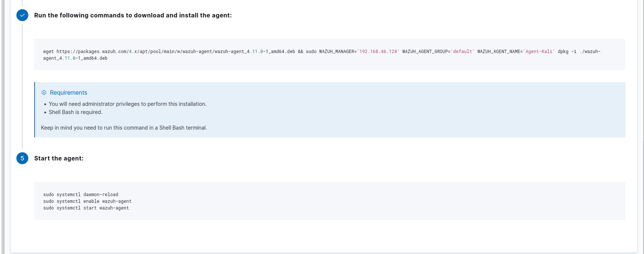Click the Requirements callout title

tap(68, 93)
